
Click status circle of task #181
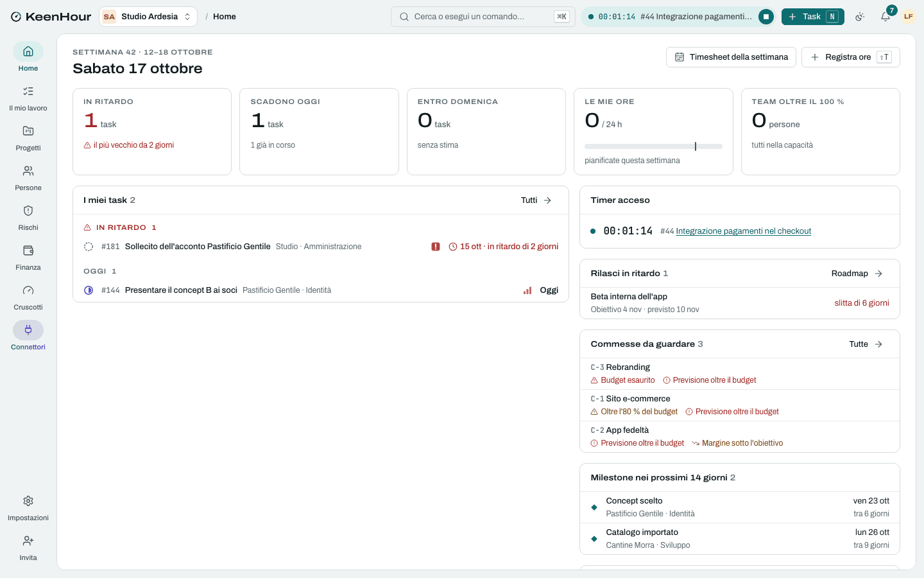pyautogui.click(x=89, y=247)
